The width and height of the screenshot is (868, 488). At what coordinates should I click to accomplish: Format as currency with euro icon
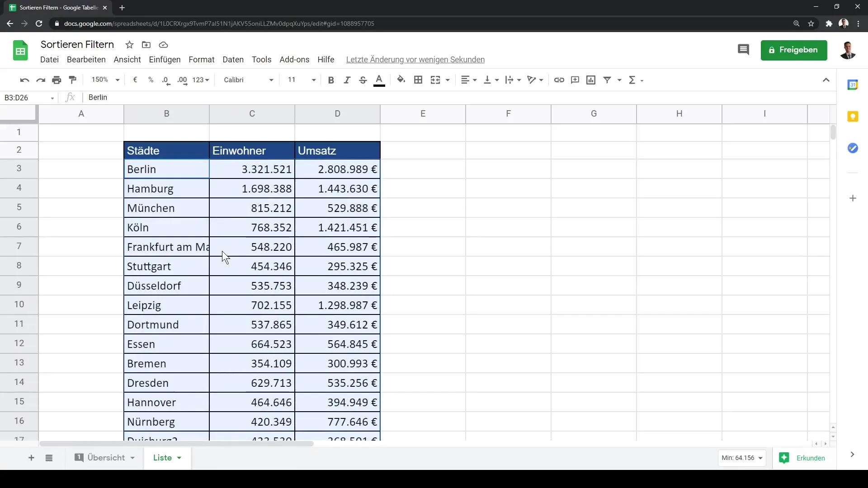coord(135,80)
